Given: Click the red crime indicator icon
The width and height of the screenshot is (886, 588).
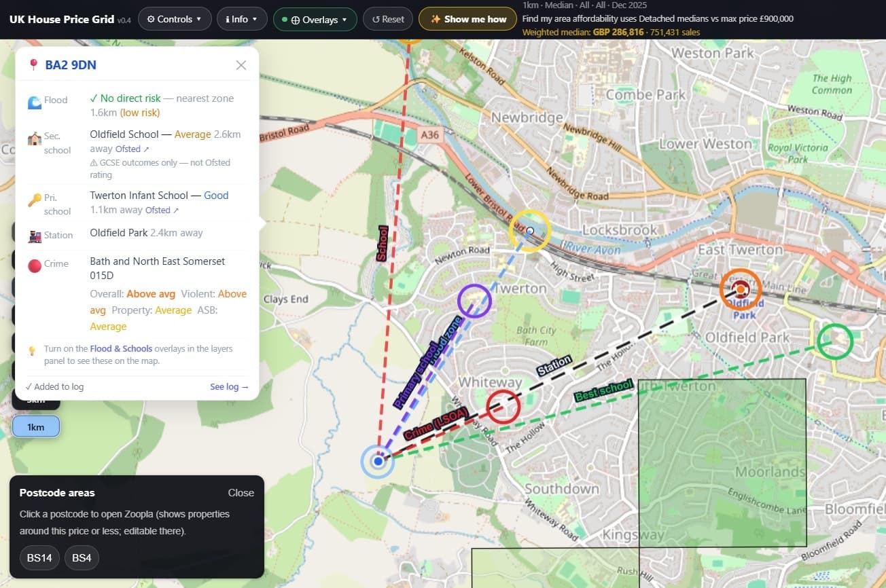Looking at the screenshot, I should (35, 265).
